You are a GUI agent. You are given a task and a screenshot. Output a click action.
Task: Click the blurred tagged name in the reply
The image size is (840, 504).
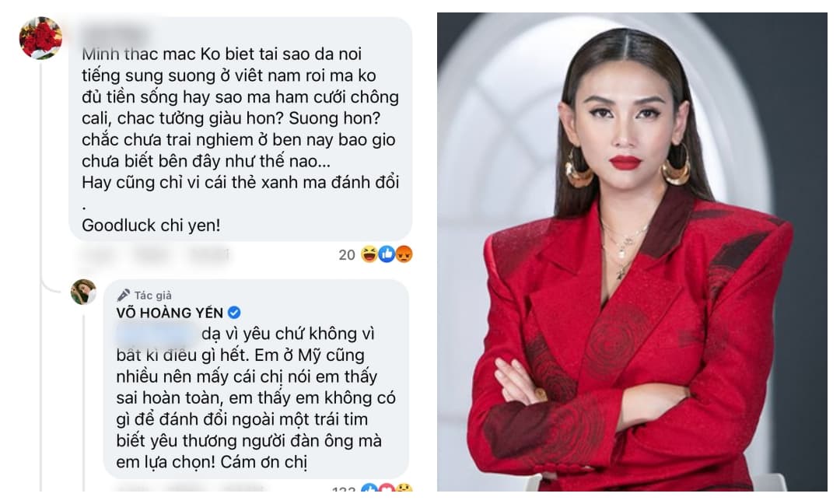click(x=157, y=334)
